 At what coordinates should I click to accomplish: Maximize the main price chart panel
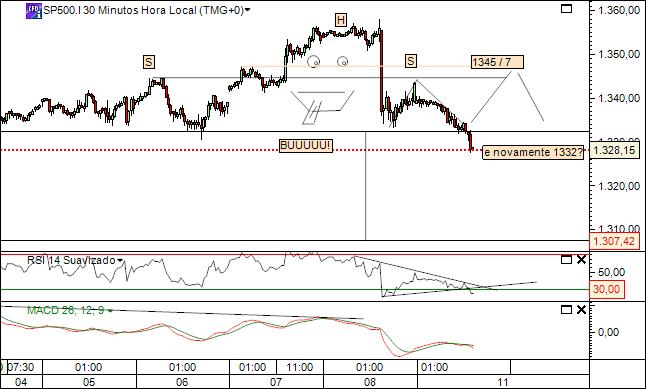click(566, 8)
